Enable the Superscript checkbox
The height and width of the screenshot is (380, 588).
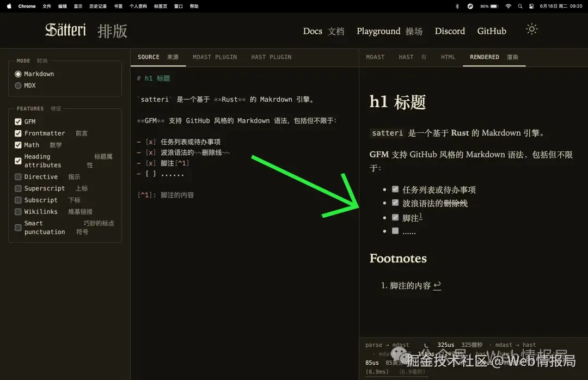coord(18,188)
